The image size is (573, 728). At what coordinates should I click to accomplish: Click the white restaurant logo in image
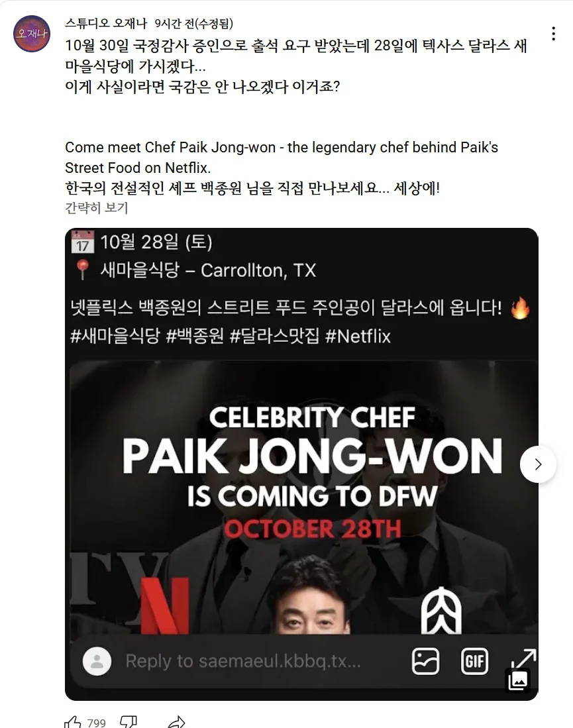(x=441, y=610)
